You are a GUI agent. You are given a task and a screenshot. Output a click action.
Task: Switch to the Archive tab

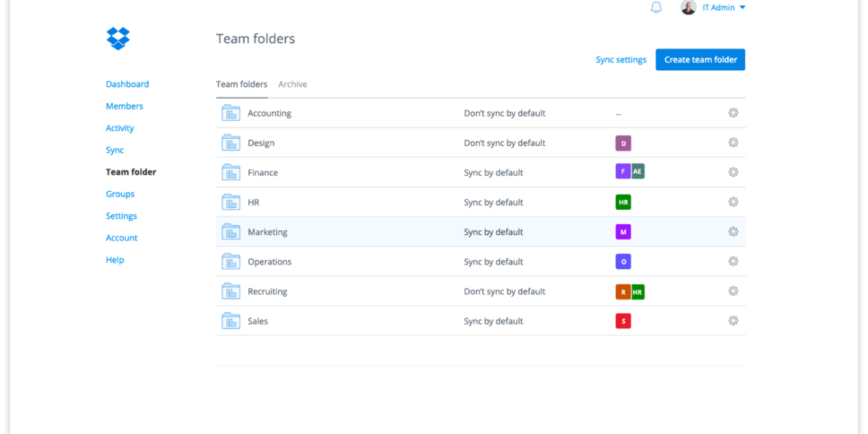pos(292,84)
